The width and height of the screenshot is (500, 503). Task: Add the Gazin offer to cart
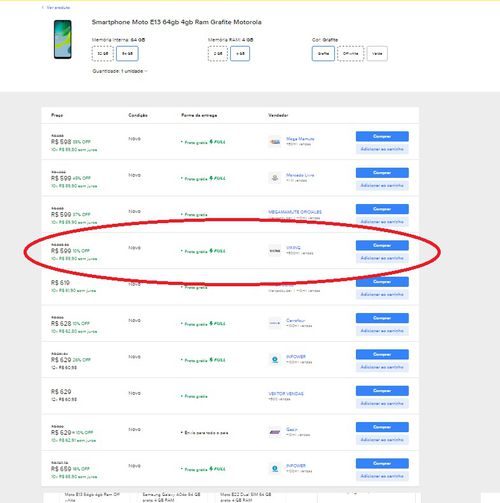point(382,440)
